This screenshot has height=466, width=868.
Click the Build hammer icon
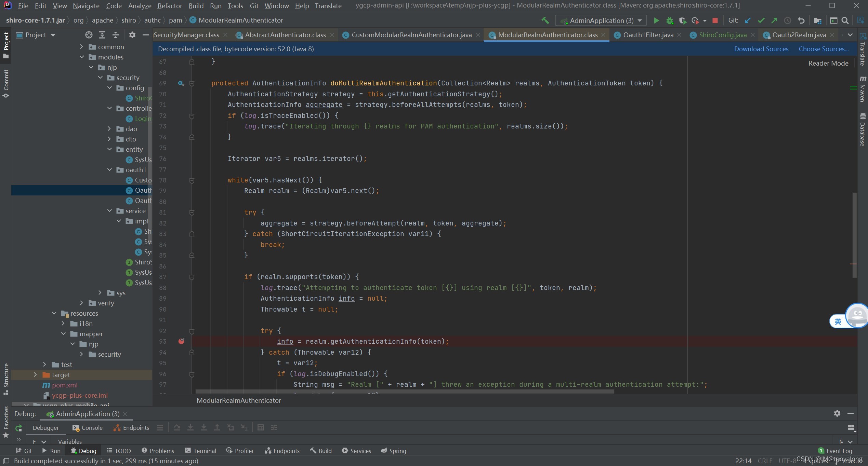click(x=545, y=20)
